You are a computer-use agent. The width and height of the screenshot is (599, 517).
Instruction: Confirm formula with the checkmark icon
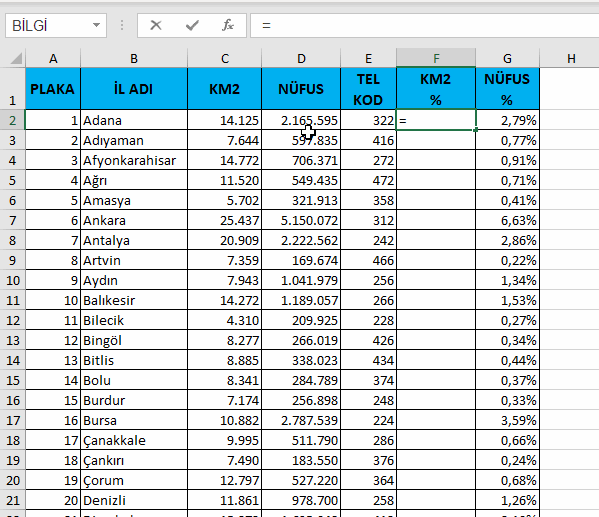(x=192, y=26)
